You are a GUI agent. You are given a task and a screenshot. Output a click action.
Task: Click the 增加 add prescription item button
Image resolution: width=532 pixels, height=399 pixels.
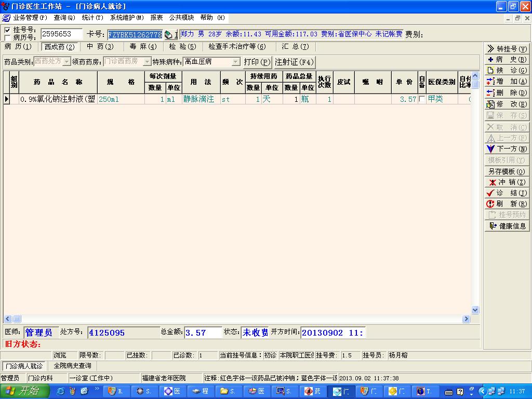tap(507, 82)
